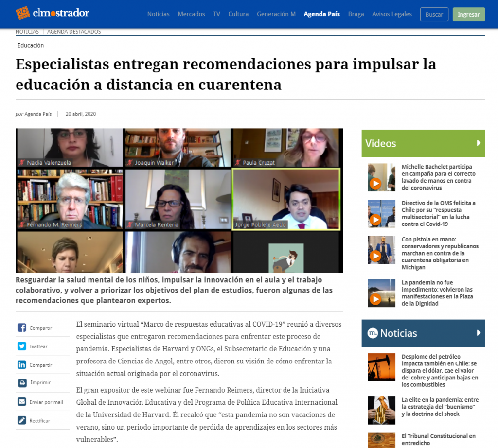The image size is (498, 448).
Task: Play the Michelle Bachelet video thumbnail
Action: (x=381, y=177)
